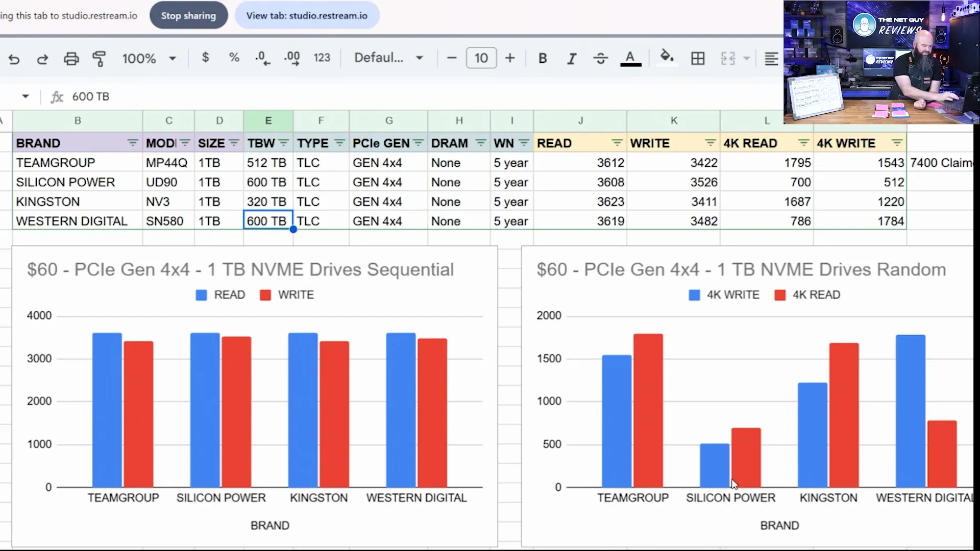Toggle bold formatting
Screen dimensions: 980x551
(543, 58)
